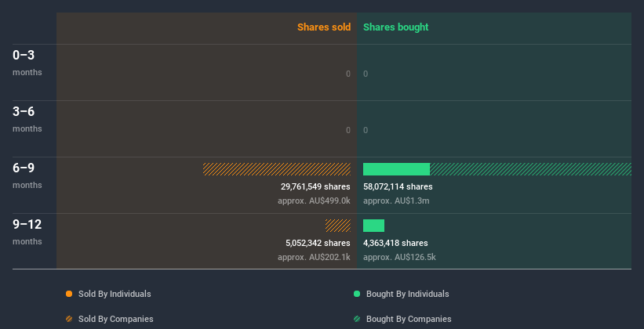Select the 6–9 months orange hatched sold bar
This screenshot has height=329, width=644.
(x=277, y=169)
